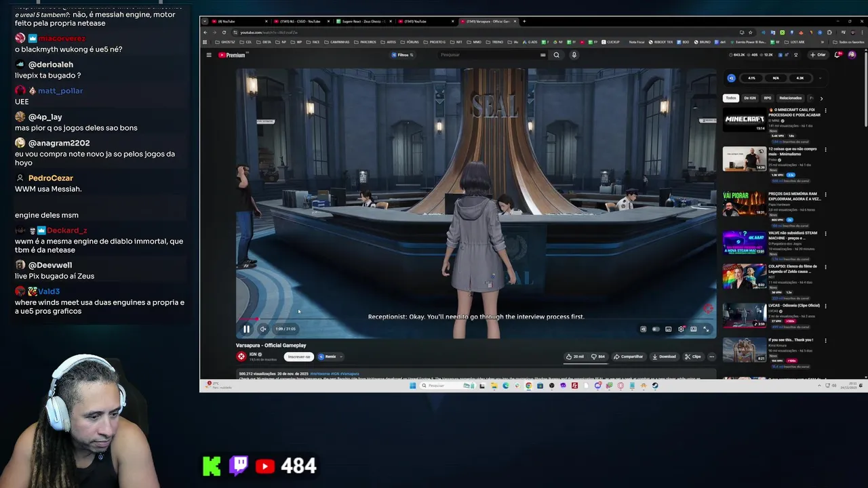The width and height of the screenshot is (868, 488).
Task: Open 'PREÇOS DAS MEMÓRIA RAM' video thumbnail
Action: coord(744,204)
